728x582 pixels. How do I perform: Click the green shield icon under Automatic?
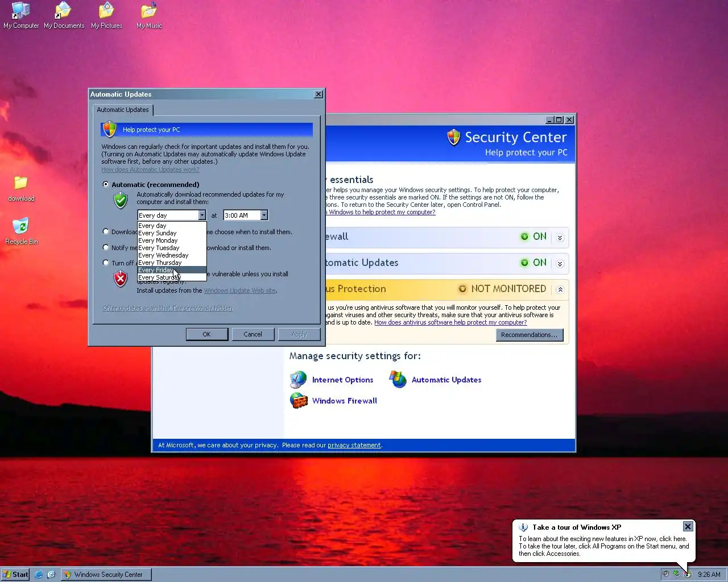pyautogui.click(x=120, y=200)
